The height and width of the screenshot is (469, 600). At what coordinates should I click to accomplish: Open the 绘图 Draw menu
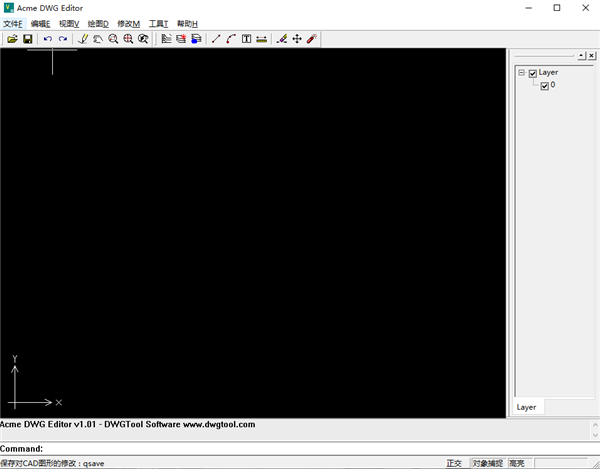pyautogui.click(x=98, y=23)
